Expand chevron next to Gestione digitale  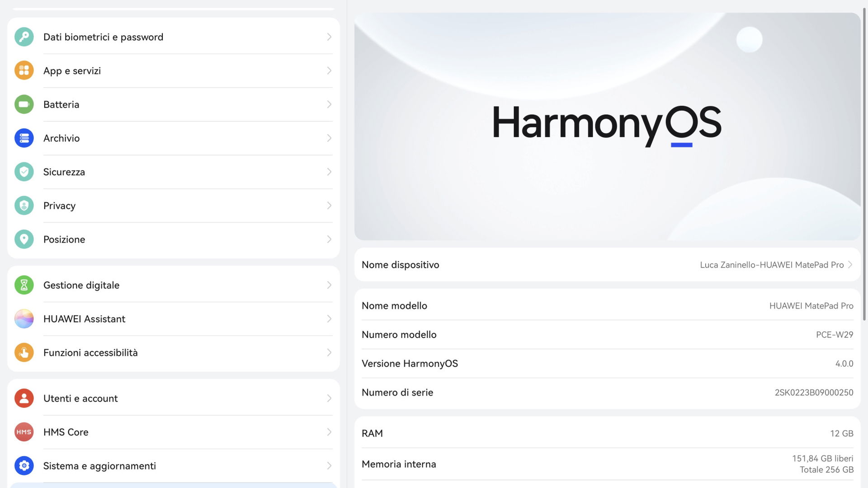point(329,285)
